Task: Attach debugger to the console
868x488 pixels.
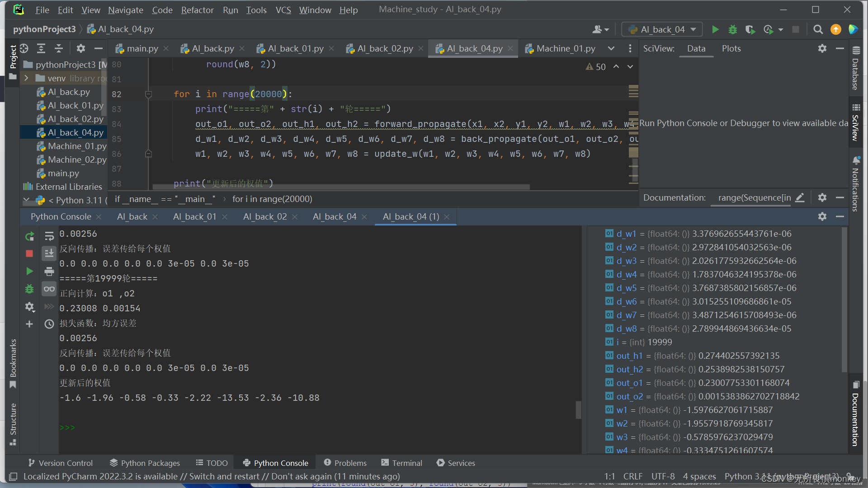Action: point(29,289)
